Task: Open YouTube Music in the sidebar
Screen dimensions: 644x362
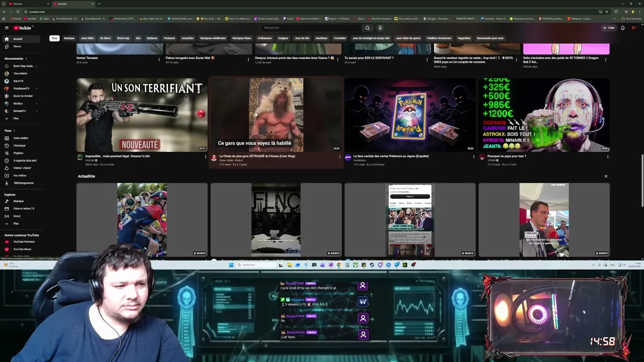Action: coord(22,249)
